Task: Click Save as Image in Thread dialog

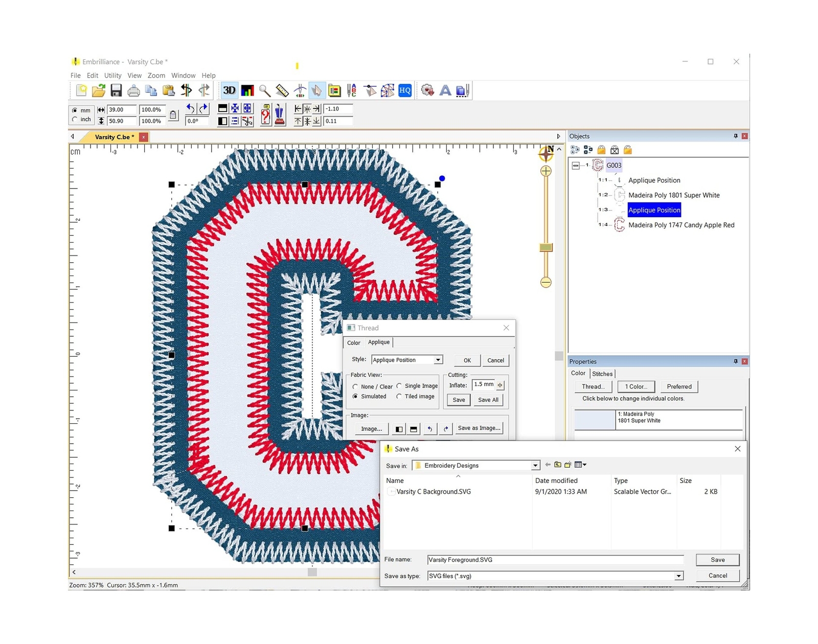Action: click(x=479, y=428)
